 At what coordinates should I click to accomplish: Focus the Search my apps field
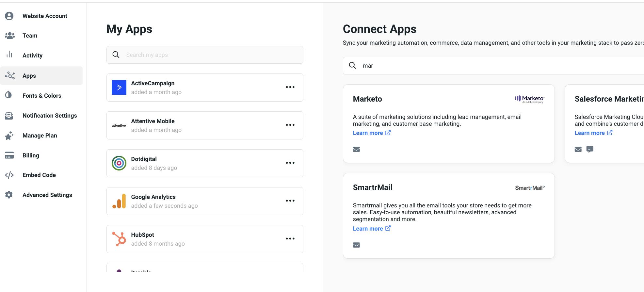tap(205, 55)
